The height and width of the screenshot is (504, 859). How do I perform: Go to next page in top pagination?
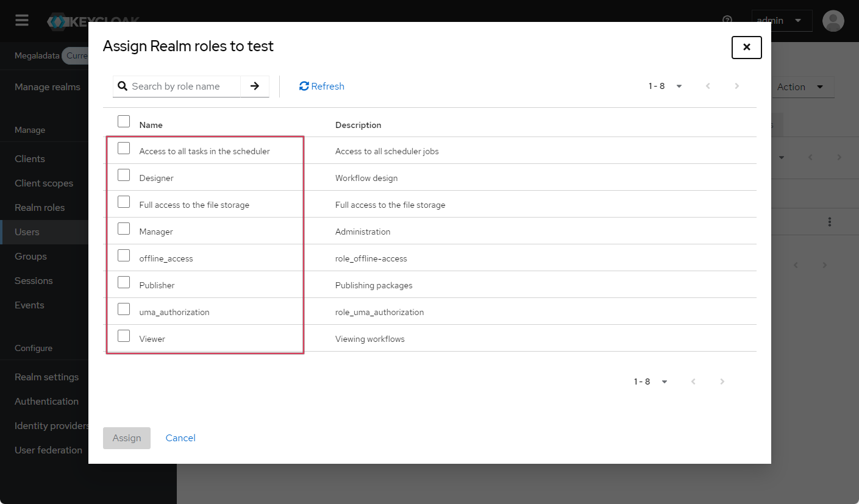[736, 86]
